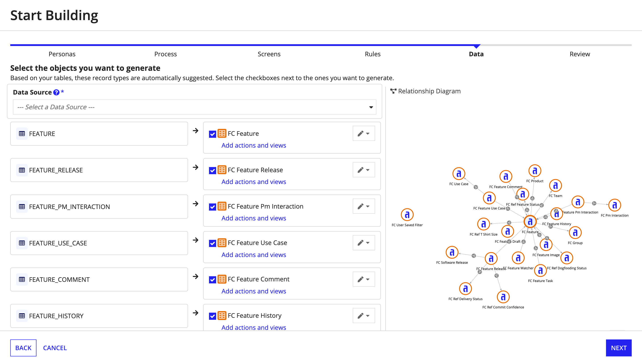Screen dimensions: 642x364
Task: Add actions and views for FC Feature History
Action: (254, 328)
